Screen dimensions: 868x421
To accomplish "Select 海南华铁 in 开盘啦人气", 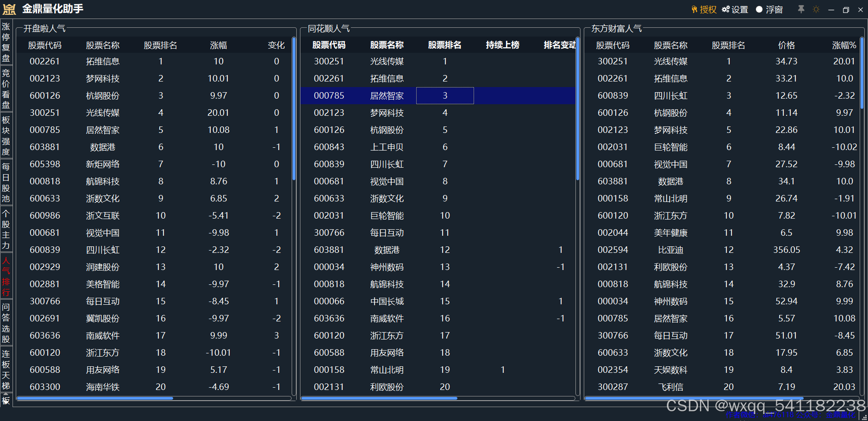I will pyautogui.click(x=103, y=387).
